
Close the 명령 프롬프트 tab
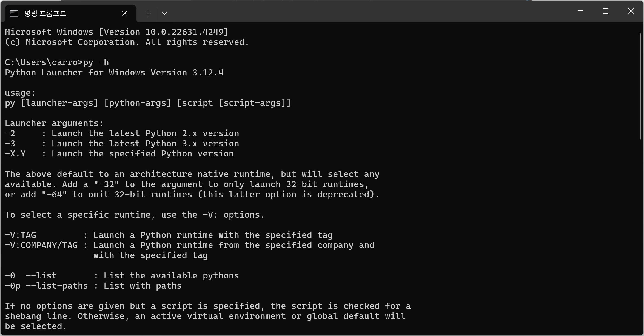tap(125, 13)
